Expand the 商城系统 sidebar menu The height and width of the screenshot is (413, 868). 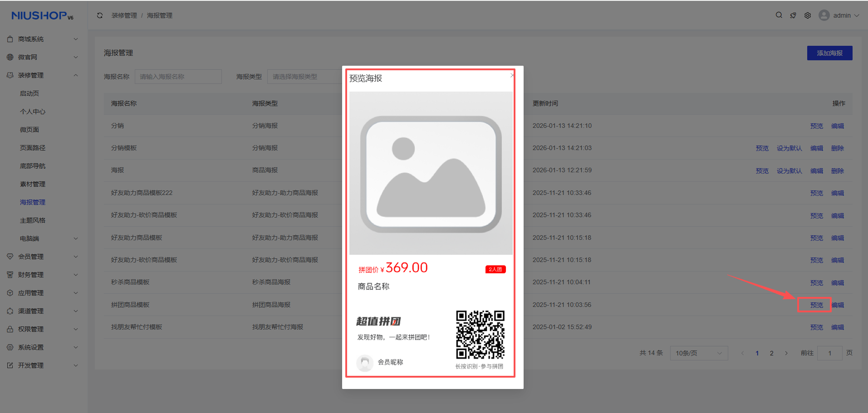[x=42, y=39]
